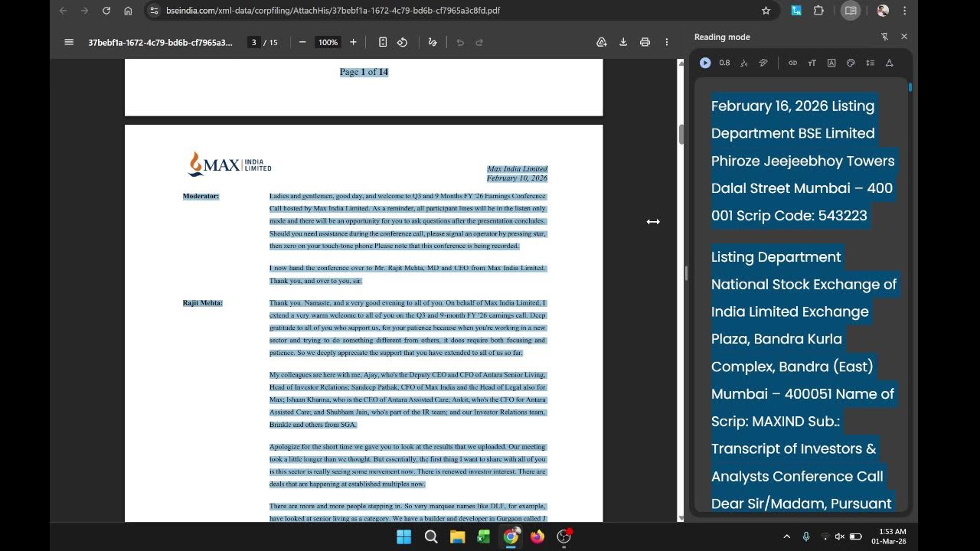Toggle read aloud highlighting in Reading mode
The width and height of the screenshot is (980, 551).
click(763, 63)
